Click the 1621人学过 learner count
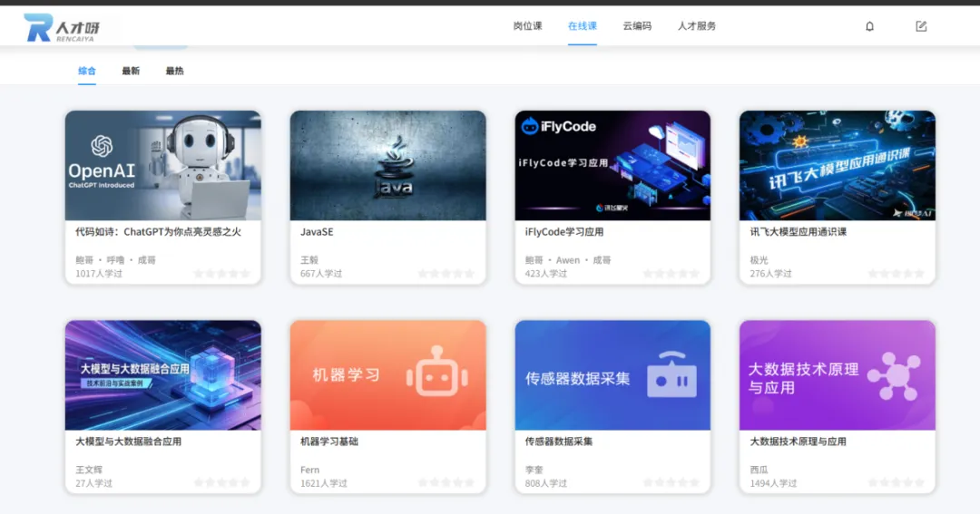Viewport: 980px width, 514px height. coord(324,483)
